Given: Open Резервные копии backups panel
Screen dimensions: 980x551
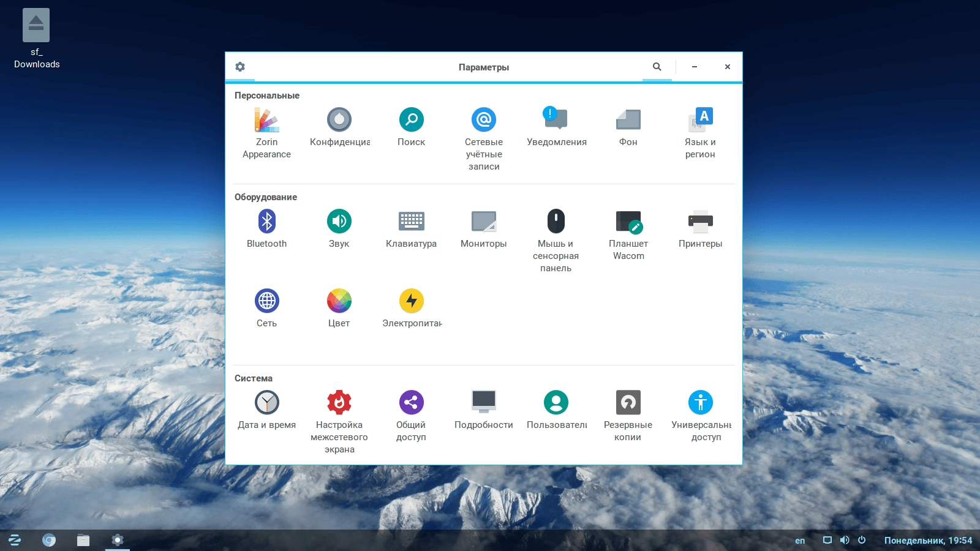Looking at the screenshot, I should click(628, 416).
